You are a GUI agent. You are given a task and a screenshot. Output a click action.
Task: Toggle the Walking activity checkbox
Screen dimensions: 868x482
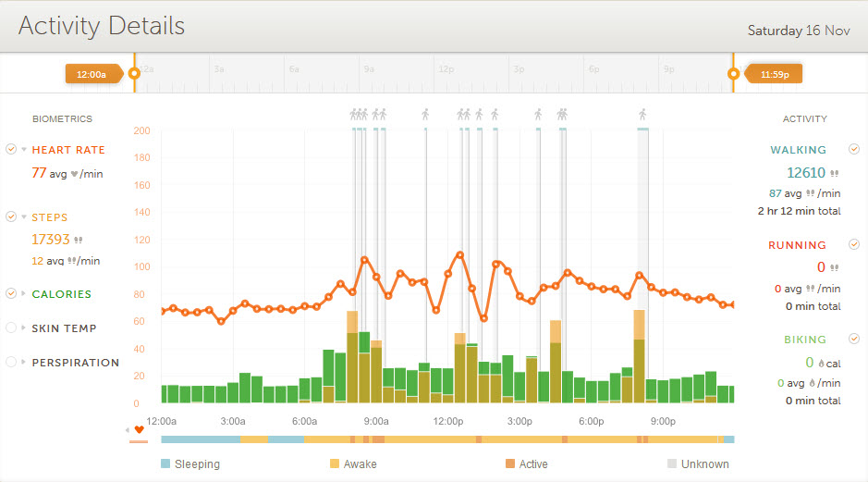tap(854, 149)
